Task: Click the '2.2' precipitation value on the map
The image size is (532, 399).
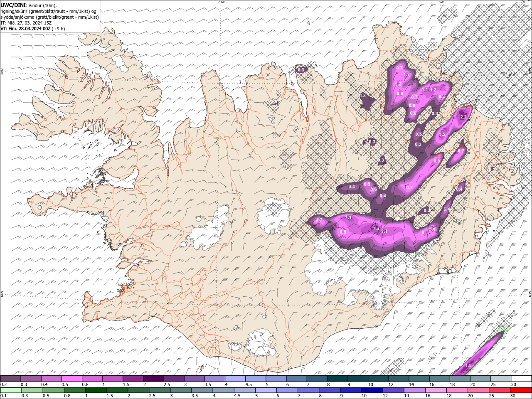Action: (x=464, y=117)
